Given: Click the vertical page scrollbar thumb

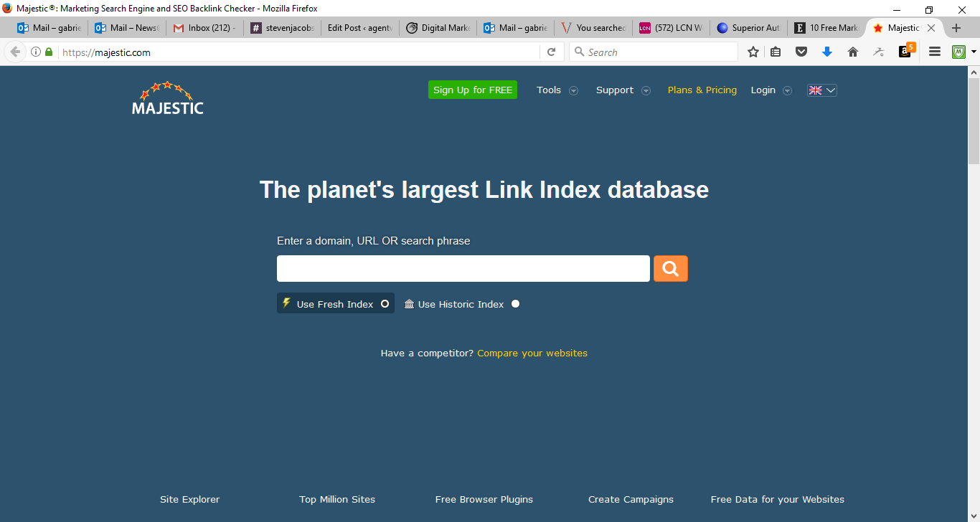Looking at the screenshot, I should click(x=974, y=122).
